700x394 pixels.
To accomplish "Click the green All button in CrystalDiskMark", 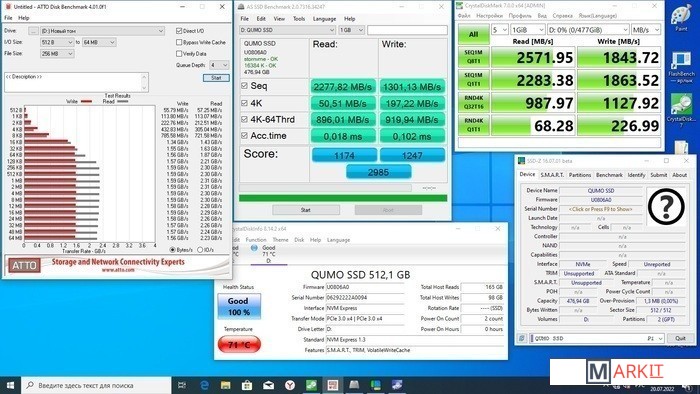I will (474, 34).
